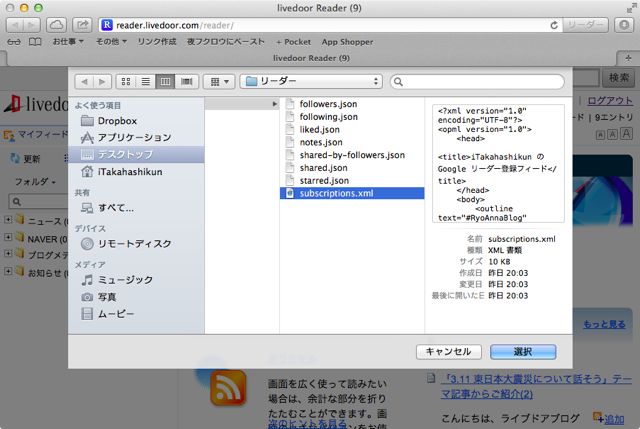Image resolution: width=640 pixels, height=429 pixels.
Task: Select アプリケーション in the sidebar
Action: tap(136, 138)
